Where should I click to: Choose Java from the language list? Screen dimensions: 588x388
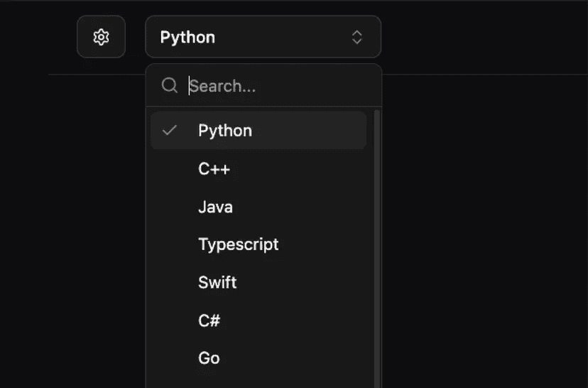216,208
